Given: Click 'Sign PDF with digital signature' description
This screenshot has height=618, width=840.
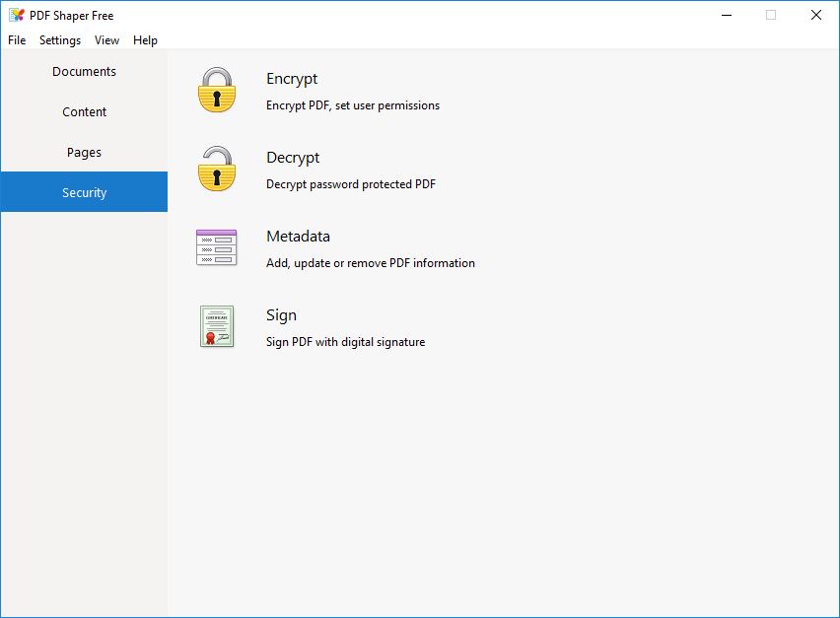Looking at the screenshot, I should pos(345,342).
